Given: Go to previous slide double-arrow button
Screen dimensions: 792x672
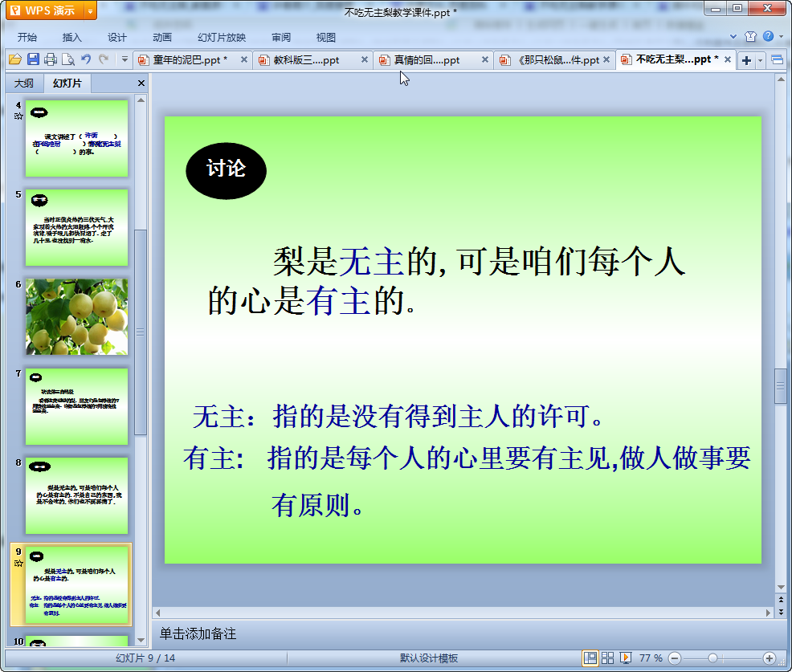Looking at the screenshot, I should click(781, 600).
